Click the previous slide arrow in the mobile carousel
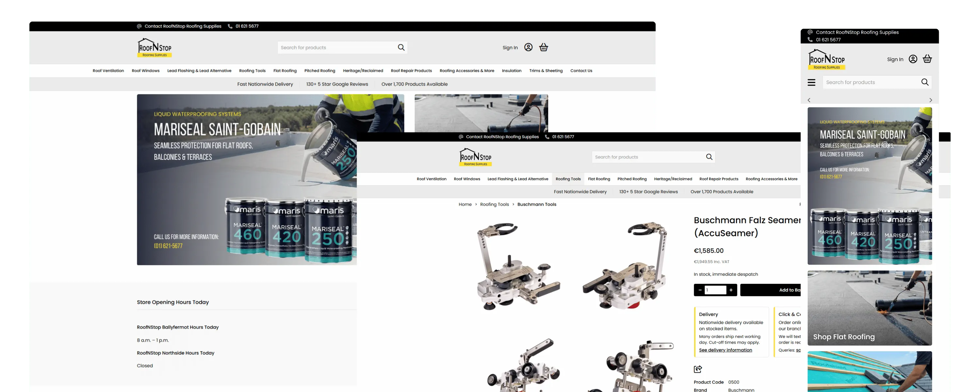The image size is (980, 392). coord(809,100)
